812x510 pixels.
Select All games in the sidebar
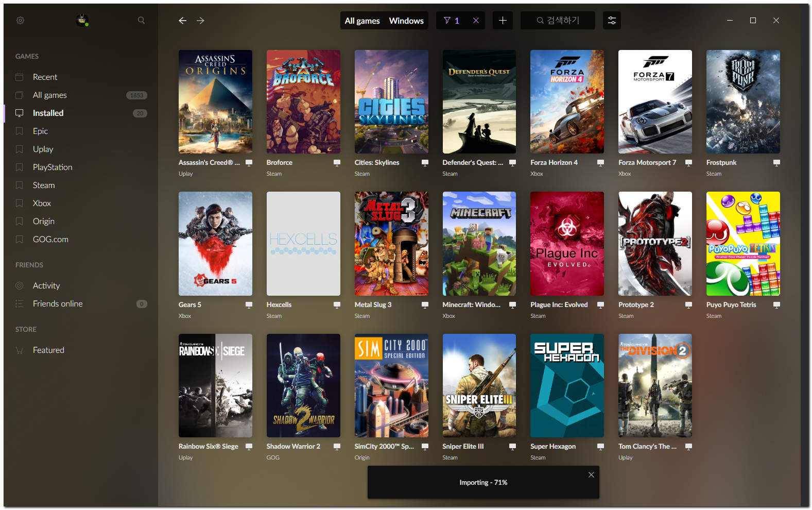pyautogui.click(x=81, y=95)
